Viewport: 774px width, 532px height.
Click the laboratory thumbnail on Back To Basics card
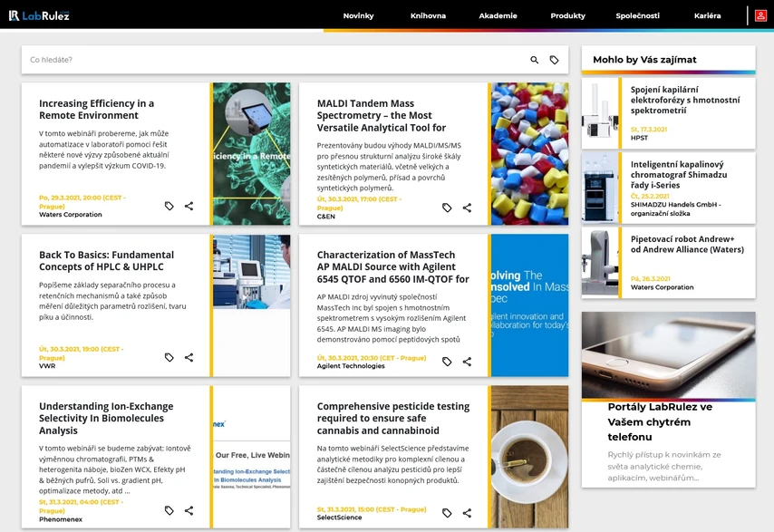click(252, 272)
